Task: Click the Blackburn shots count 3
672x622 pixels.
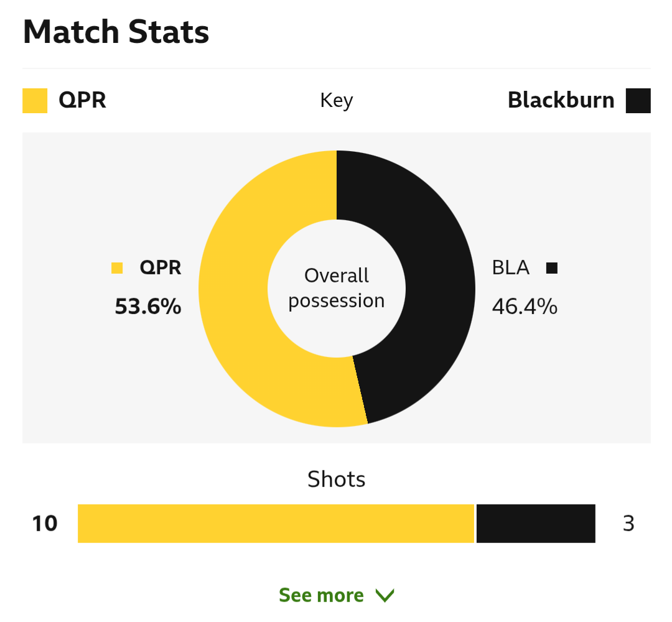Action: click(x=628, y=524)
